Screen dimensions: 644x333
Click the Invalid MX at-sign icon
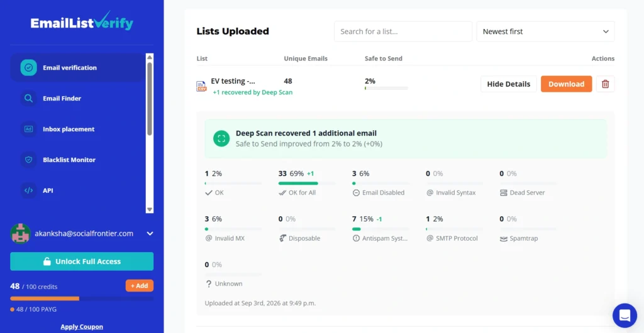click(x=208, y=238)
